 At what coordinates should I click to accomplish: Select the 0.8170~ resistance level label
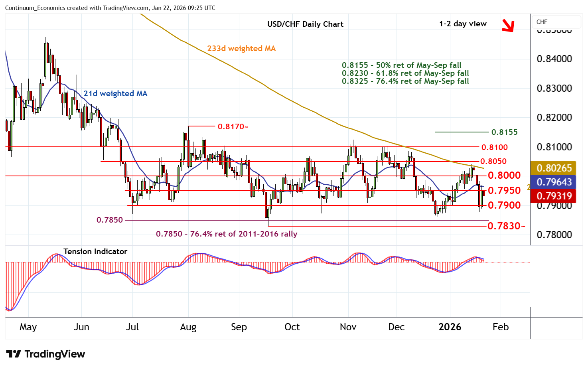click(233, 126)
